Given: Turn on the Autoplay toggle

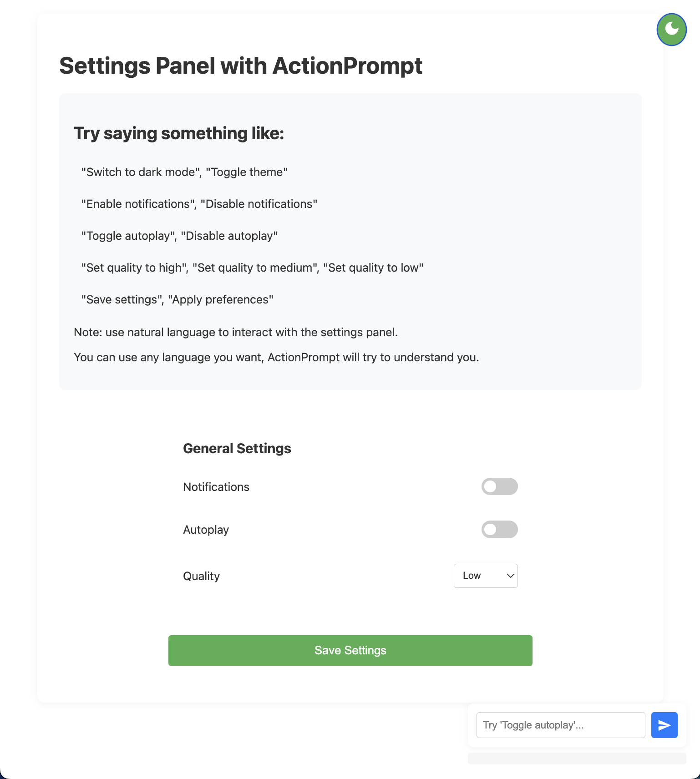Looking at the screenshot, I should [x=499, y=530].
